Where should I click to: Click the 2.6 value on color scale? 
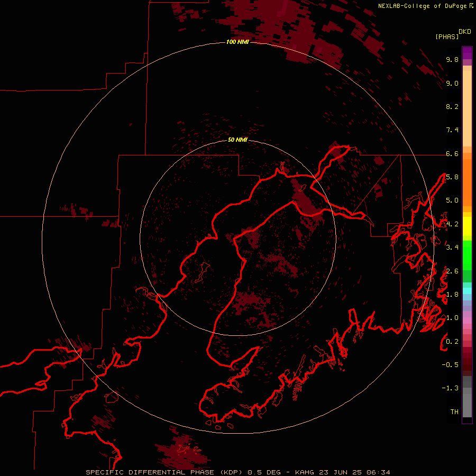(x=452, y=271)
